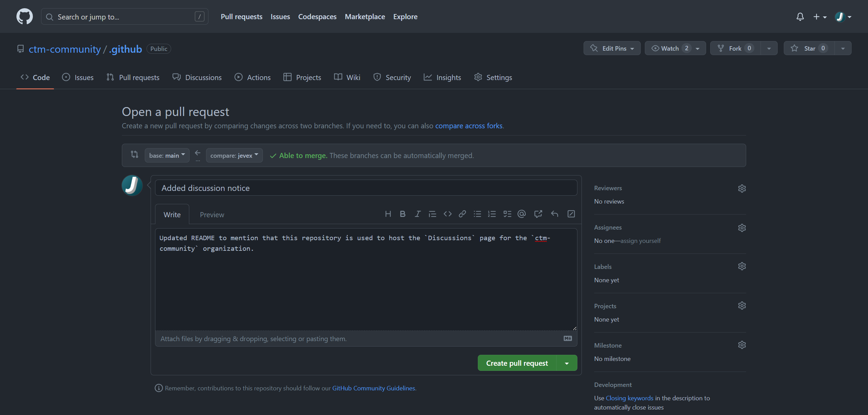868x415 pixels.
Task: Add a link via the link icon
Action: point(462,214)
